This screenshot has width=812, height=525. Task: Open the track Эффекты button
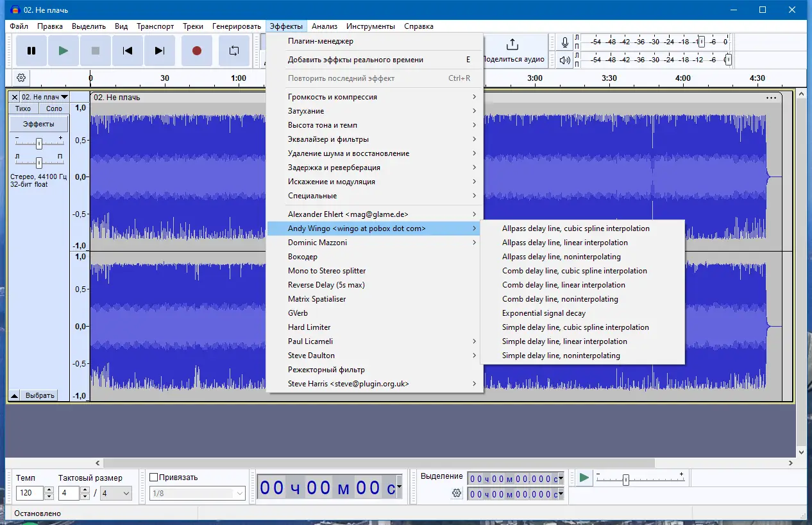coord(38,124)
